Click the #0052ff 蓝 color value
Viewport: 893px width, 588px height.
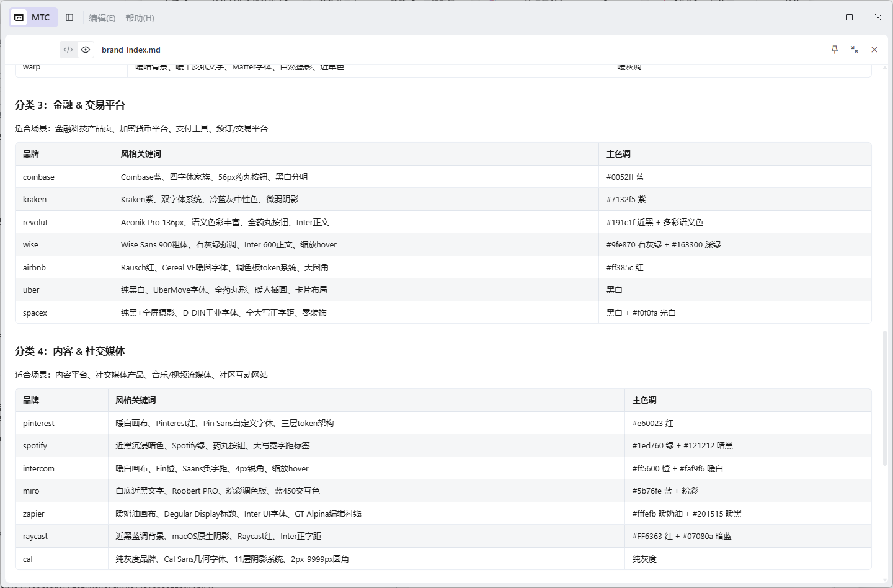pos(625,177)
